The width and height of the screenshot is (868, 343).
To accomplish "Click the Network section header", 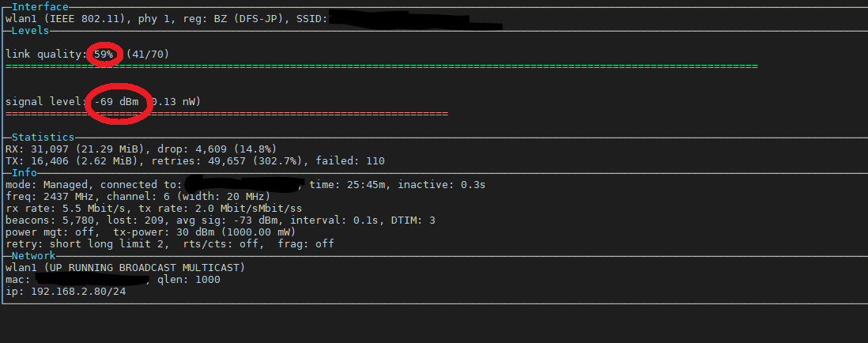I will point(34,255).
